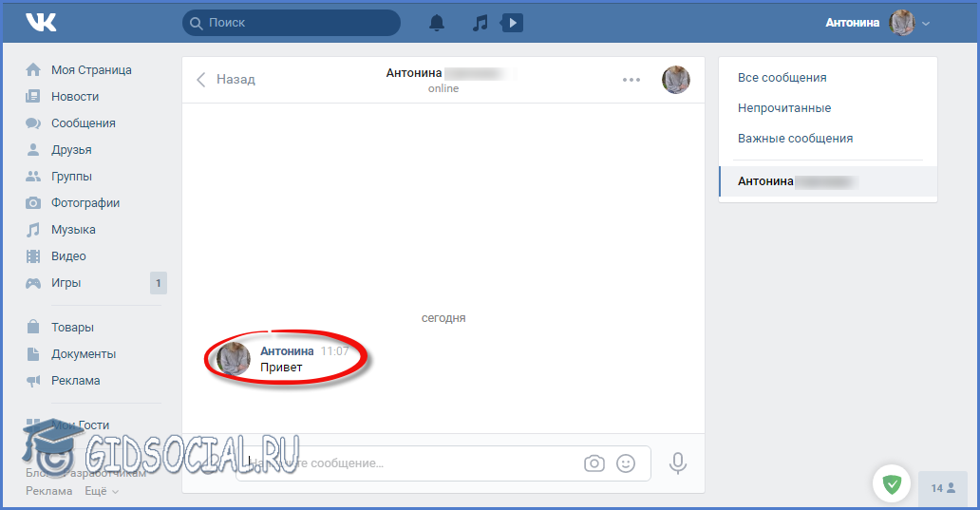This screenshot has width=980, height=510.
Task: Expand the Антонина account dropdown arrow
Action: click(x=926, y=24)
